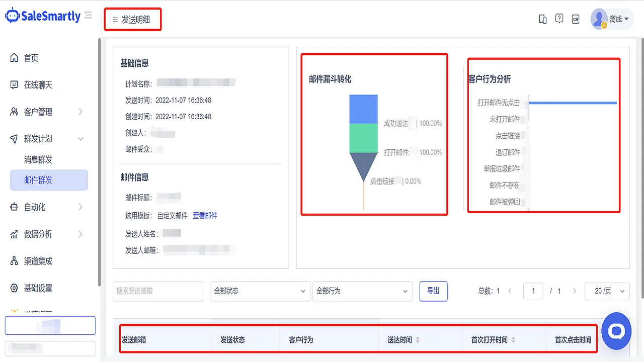Click the 导出 button
This screenshot has width=644, height=362.
[433, 291]
